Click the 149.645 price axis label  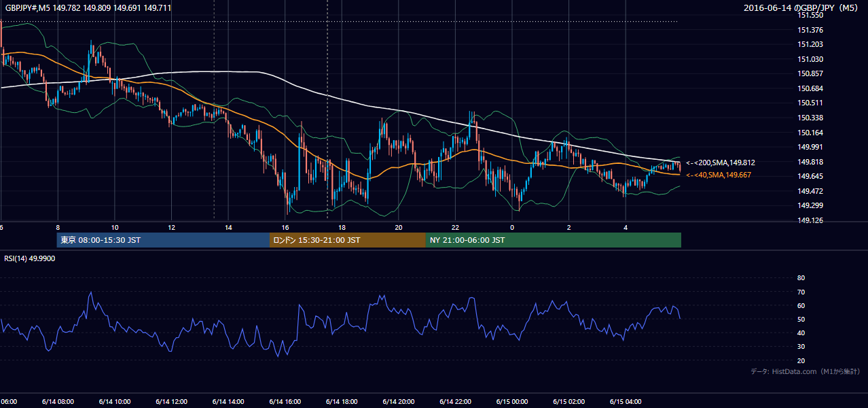click(x=810, y=176)
